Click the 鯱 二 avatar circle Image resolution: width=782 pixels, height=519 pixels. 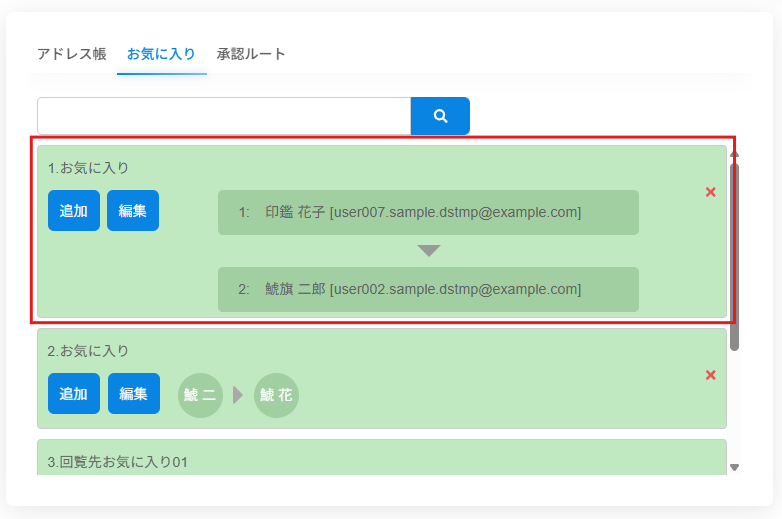pos(200,395)
